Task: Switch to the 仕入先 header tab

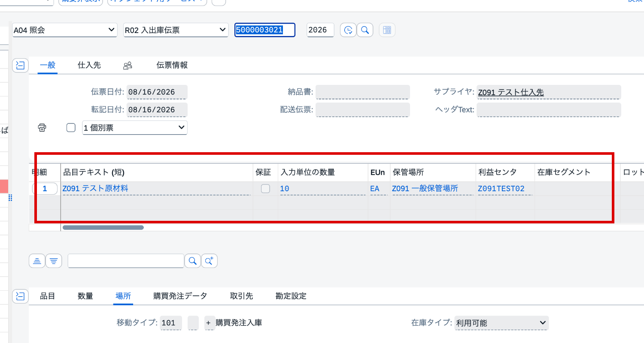Action: (89, 65)
